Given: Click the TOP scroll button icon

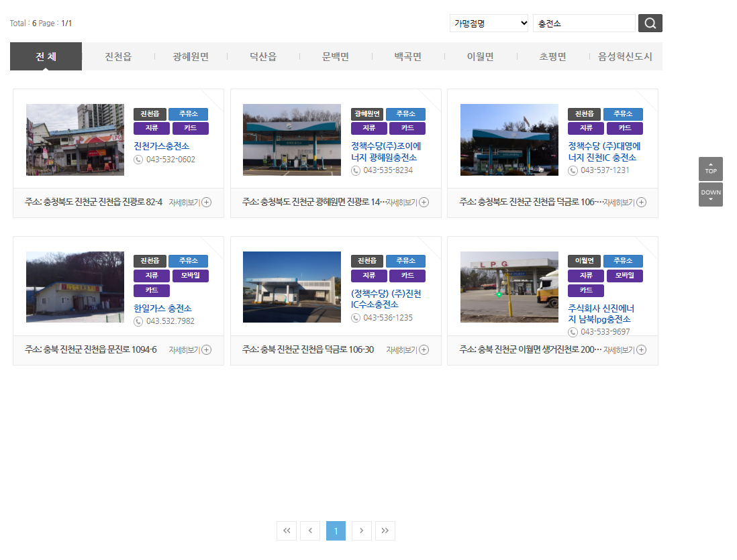Looking at the screenshot, I should pyautogui.click(x=710, y=168).
